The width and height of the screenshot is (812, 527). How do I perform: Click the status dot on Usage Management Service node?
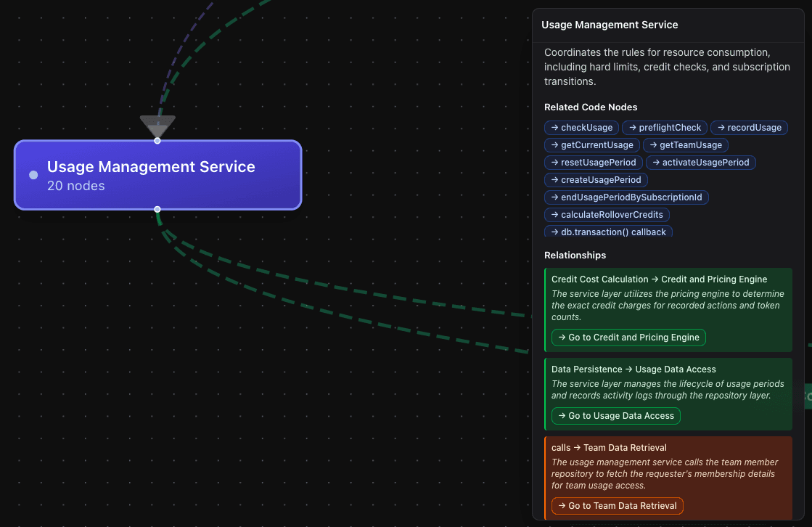[33, 175]
